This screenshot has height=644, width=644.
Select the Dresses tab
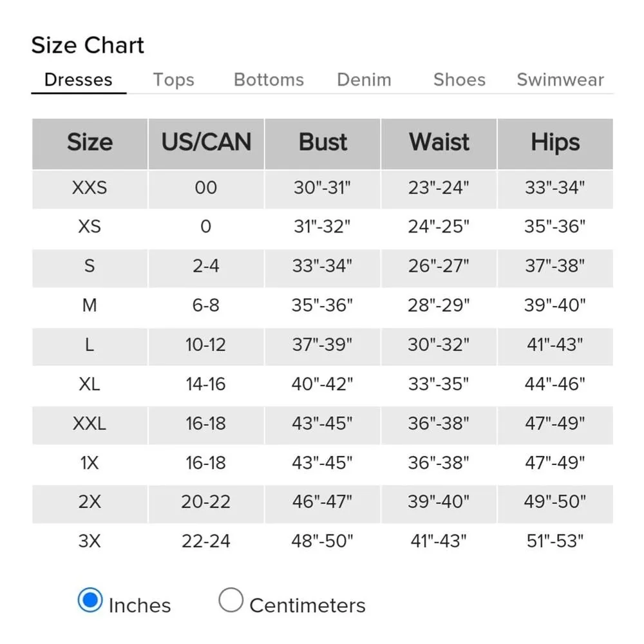coord(78,80)
